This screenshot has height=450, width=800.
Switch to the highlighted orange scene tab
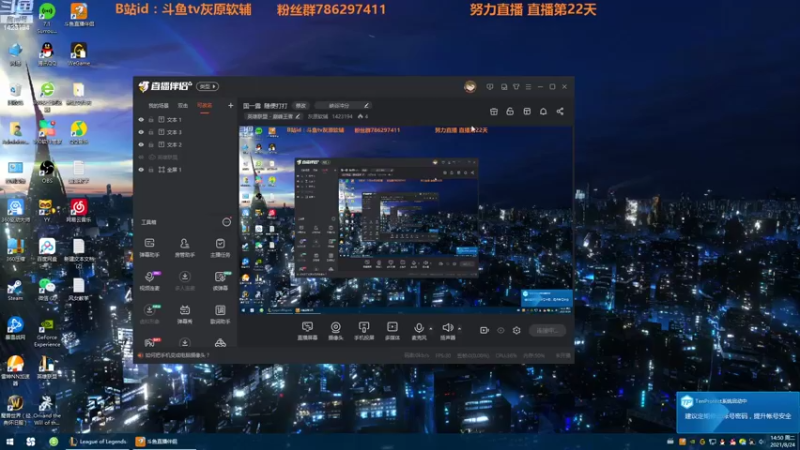tap(205, 106)
